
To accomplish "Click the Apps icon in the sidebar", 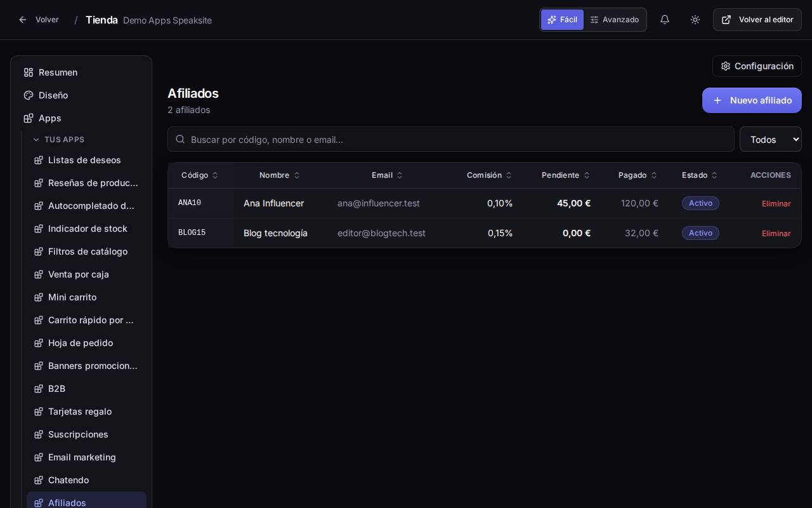I will pos(29,118).
